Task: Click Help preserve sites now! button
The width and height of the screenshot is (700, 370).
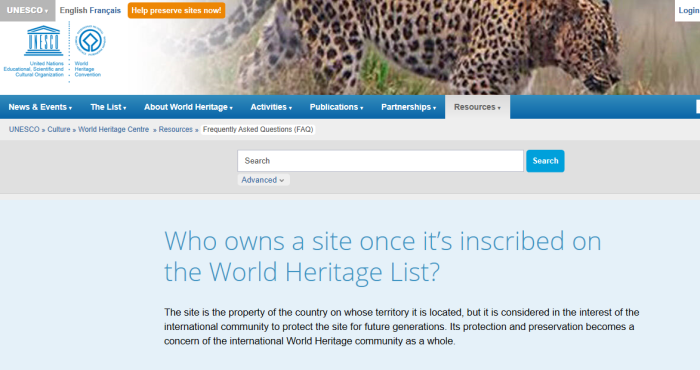Action: click(176, 10)
